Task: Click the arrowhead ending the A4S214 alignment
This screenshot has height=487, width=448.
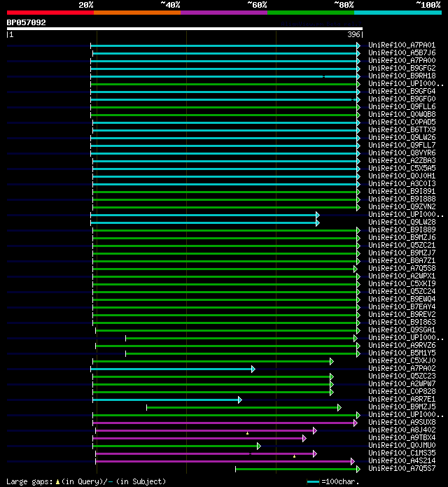Action: tap(353, 462)
